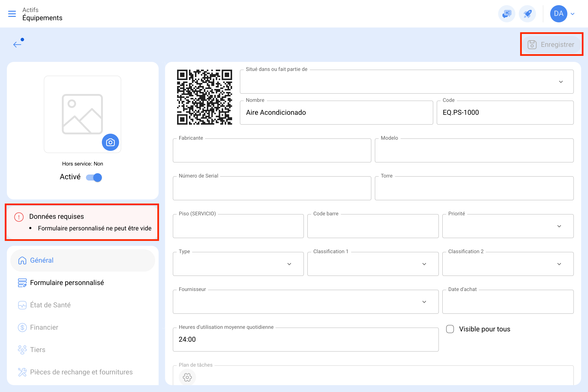Click the Données requises warning icon
The width and height of the screenshot is (588, 392).
pyautogui.click(x=19, y=217)
